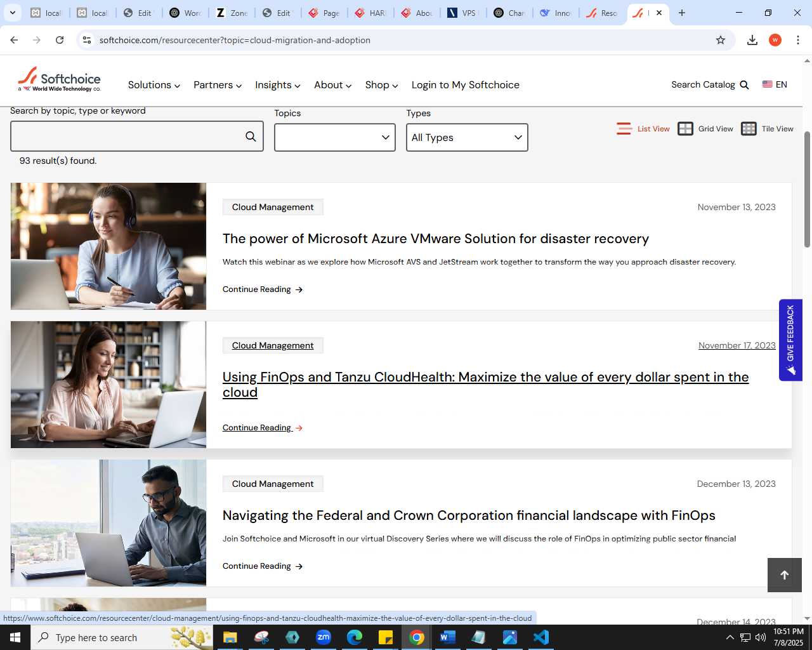
Task: View site information icon in address bar
Action: coord(87,40)
